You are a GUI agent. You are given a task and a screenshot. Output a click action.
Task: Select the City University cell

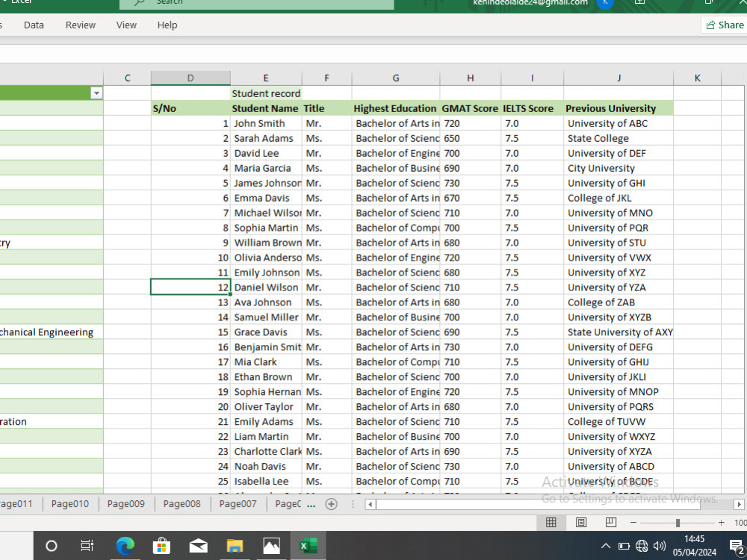619,168
